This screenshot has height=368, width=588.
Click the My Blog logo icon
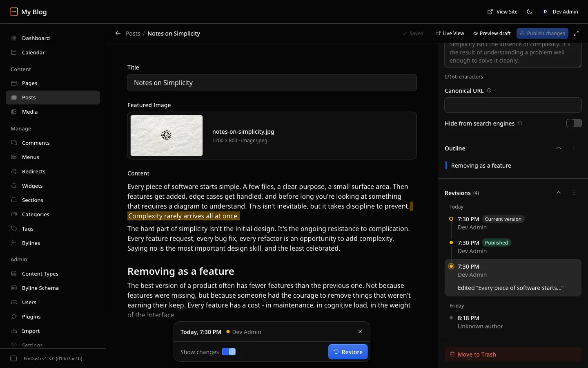click(x=14, y=11)
